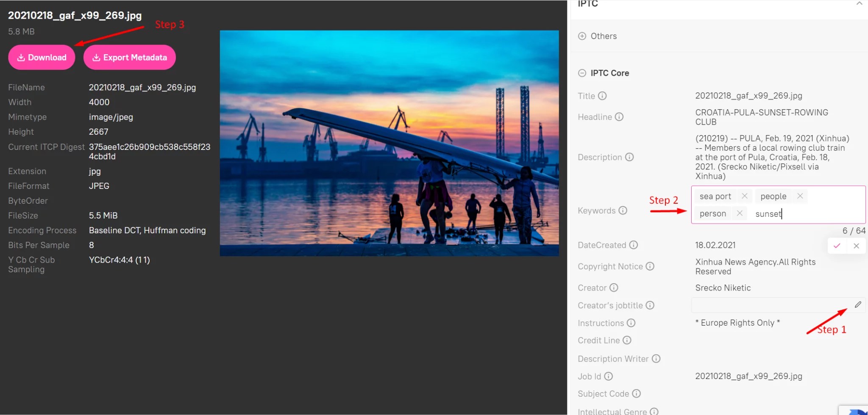Delete the "person" keyword tag
Screen dimensions: 868x415
740,213
